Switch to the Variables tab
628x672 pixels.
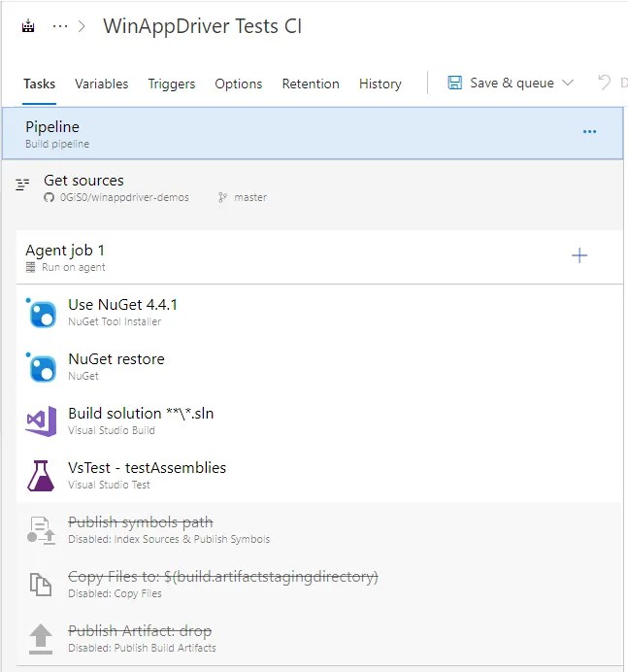pyautogui.click(x=102, y=84)
